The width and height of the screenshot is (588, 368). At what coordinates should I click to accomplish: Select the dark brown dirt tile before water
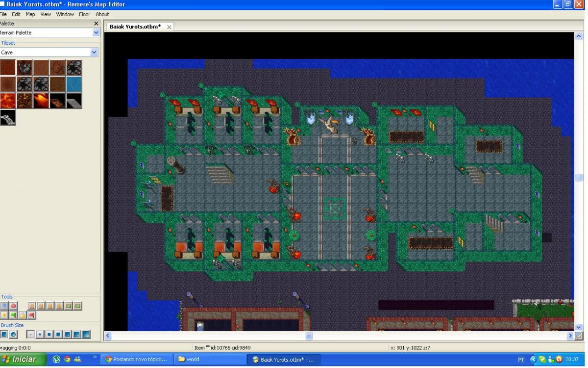pos(58,84)
